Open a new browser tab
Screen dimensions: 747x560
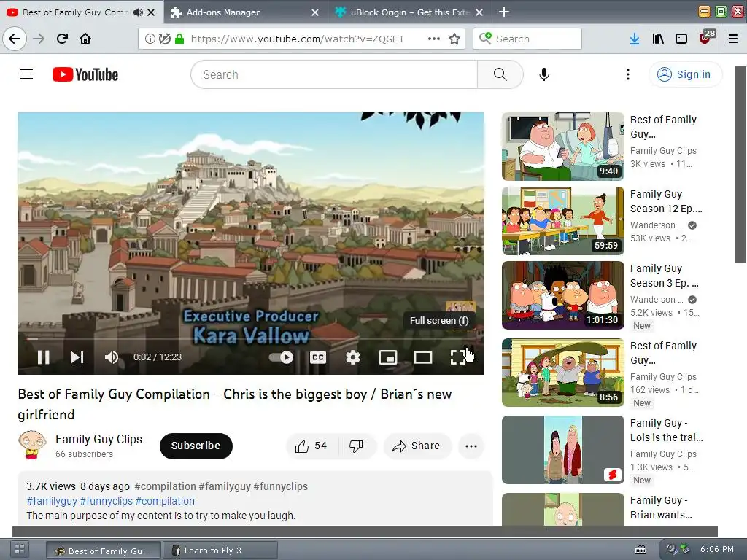504,12
